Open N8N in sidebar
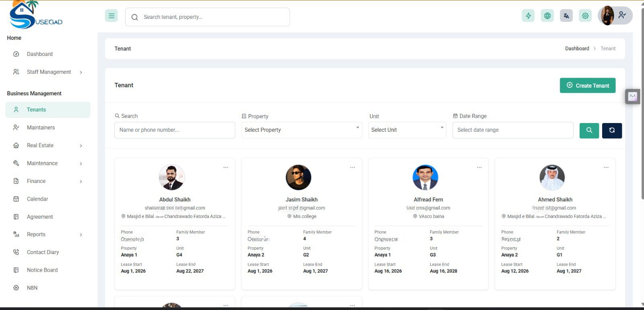Viewport: 644px width, 310px height. 48,288
